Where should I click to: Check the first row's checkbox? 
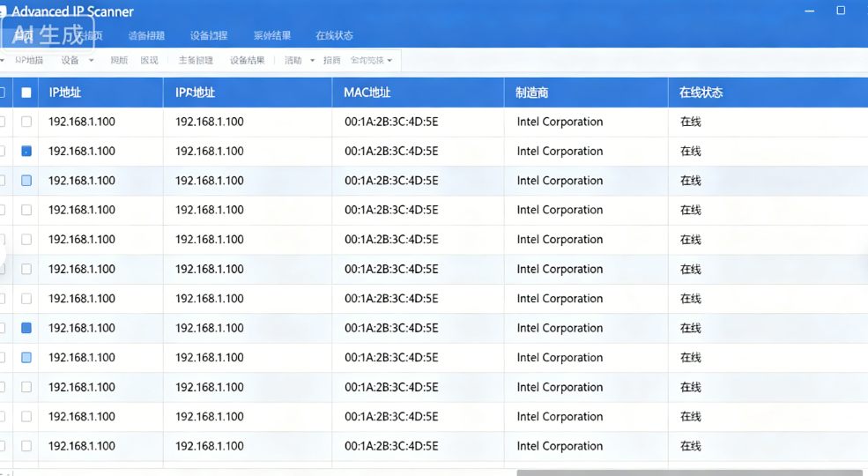coord(26,122)
